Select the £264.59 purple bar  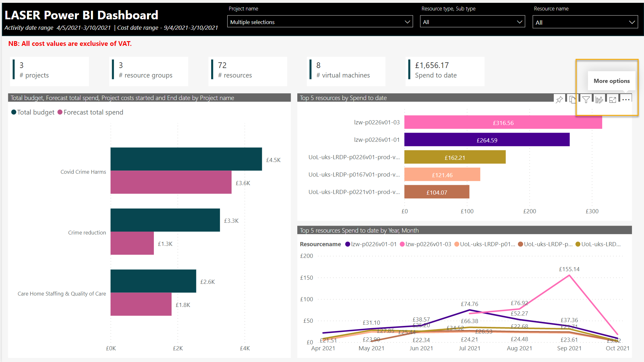click(x=487, y=140)
